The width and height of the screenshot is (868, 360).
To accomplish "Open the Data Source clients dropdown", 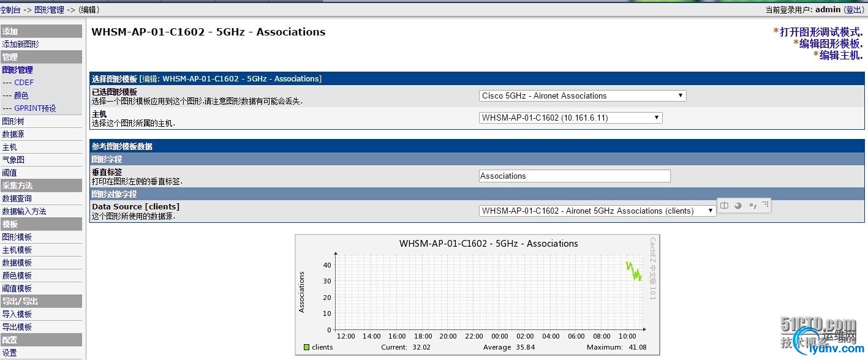I will pyautogui.click(x=597, y=211).
